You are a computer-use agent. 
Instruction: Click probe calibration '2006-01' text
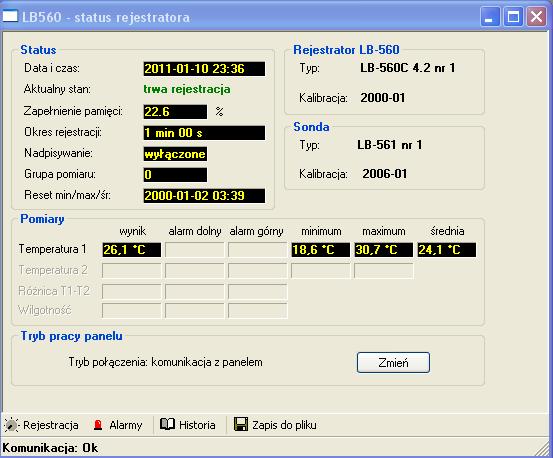coord(385,174)
